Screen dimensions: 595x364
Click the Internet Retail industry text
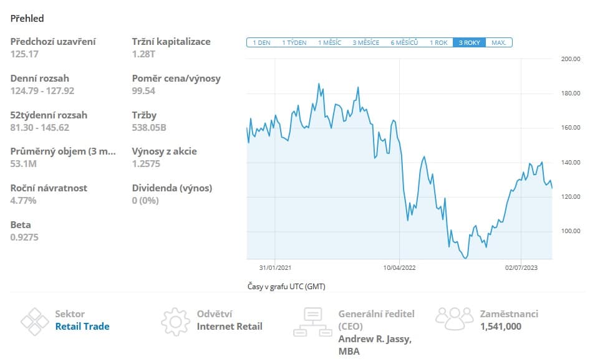click(x=230, y=326)
